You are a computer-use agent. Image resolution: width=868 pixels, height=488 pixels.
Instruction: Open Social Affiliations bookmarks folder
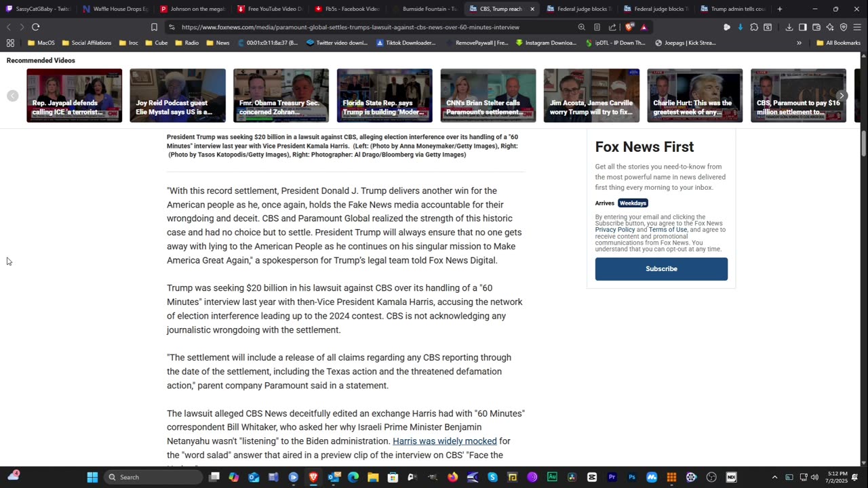(87, 43)
